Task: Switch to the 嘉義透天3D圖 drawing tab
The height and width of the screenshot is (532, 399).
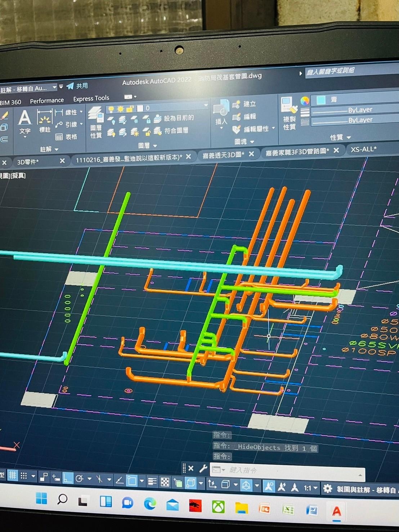Action: point(223,155)
